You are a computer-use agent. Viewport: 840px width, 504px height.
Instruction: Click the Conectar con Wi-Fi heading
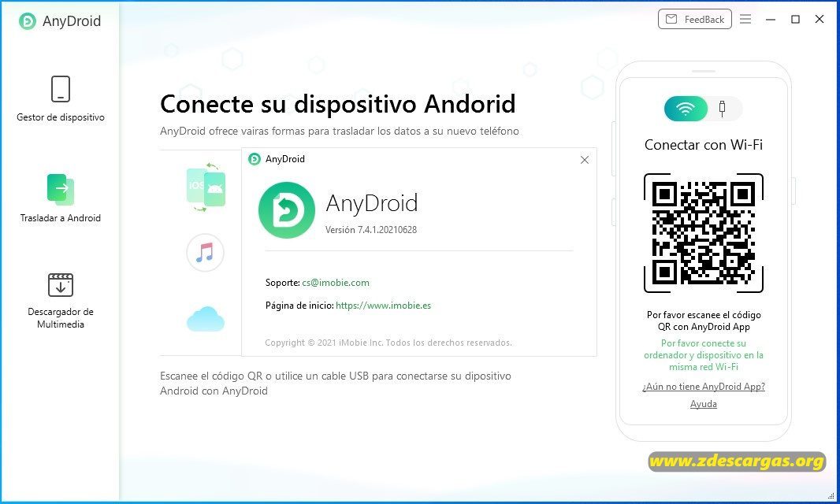(704, 145)
